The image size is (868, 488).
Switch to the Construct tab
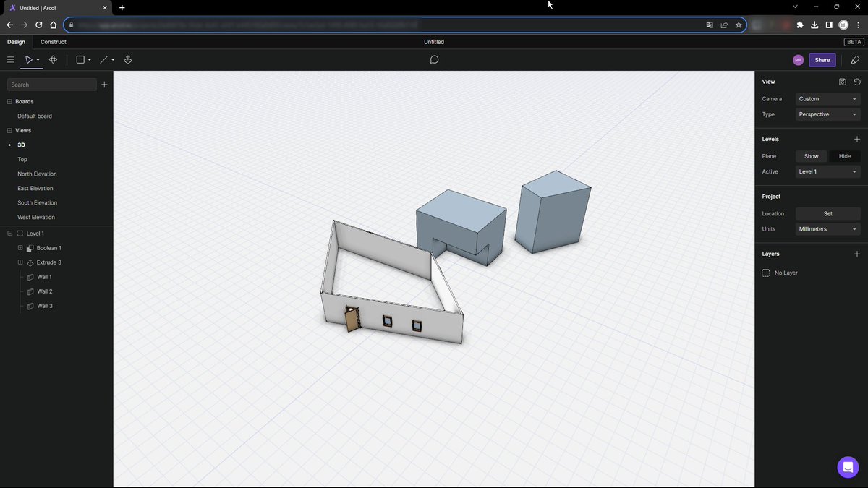54,42
